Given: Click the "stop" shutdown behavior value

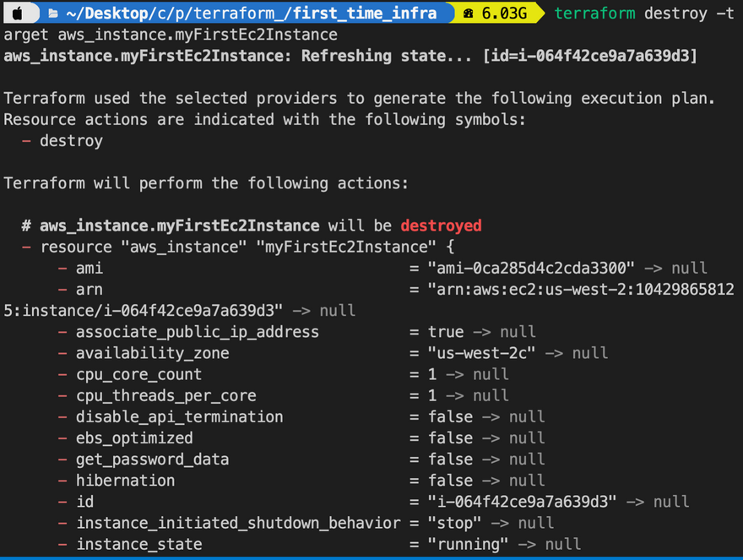Looking at the screenshot, I should [455, 523].
